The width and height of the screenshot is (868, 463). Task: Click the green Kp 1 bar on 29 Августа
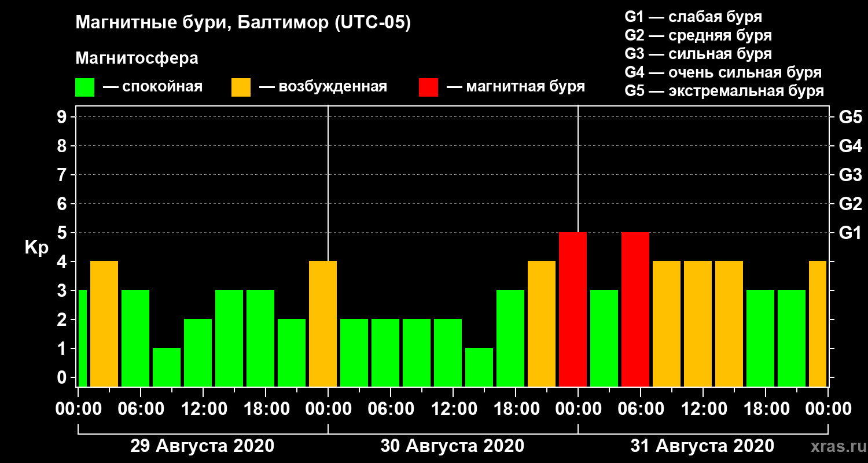(167, 367)
